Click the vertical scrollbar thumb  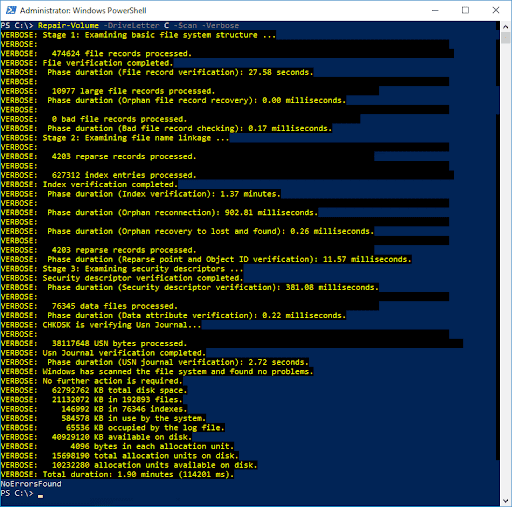coord(505,38)
